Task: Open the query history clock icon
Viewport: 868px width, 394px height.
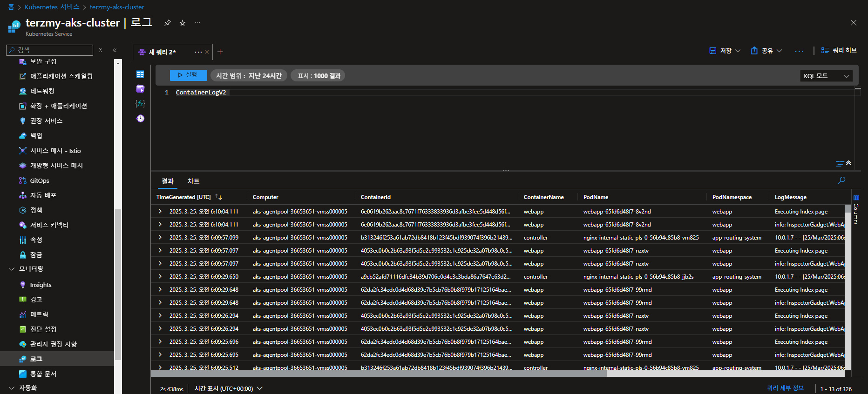Action: click(x=140, y=119)
